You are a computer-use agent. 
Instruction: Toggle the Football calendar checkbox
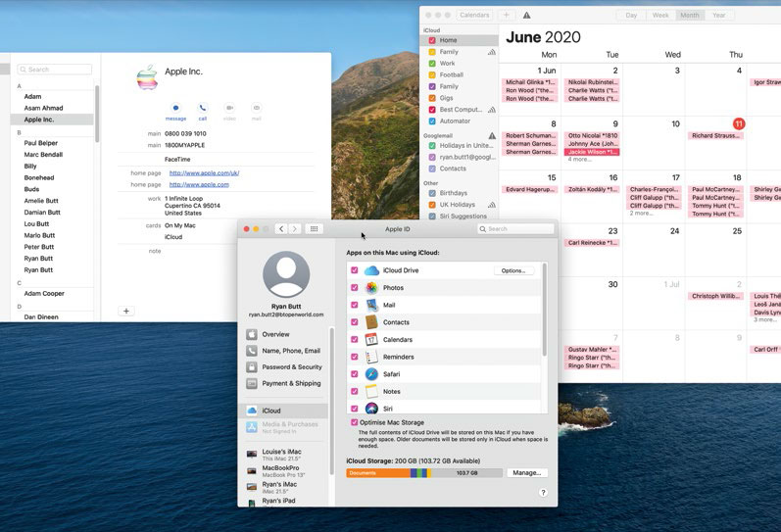point(432,74)
